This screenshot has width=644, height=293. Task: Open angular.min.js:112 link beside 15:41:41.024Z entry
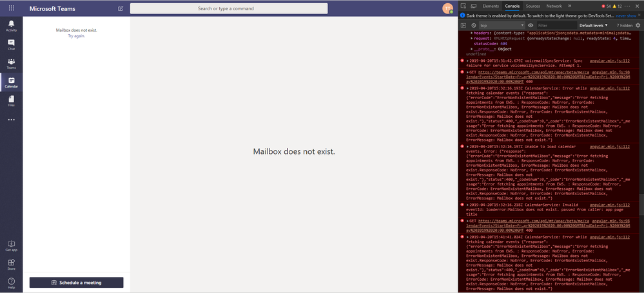tap(609, 237)
